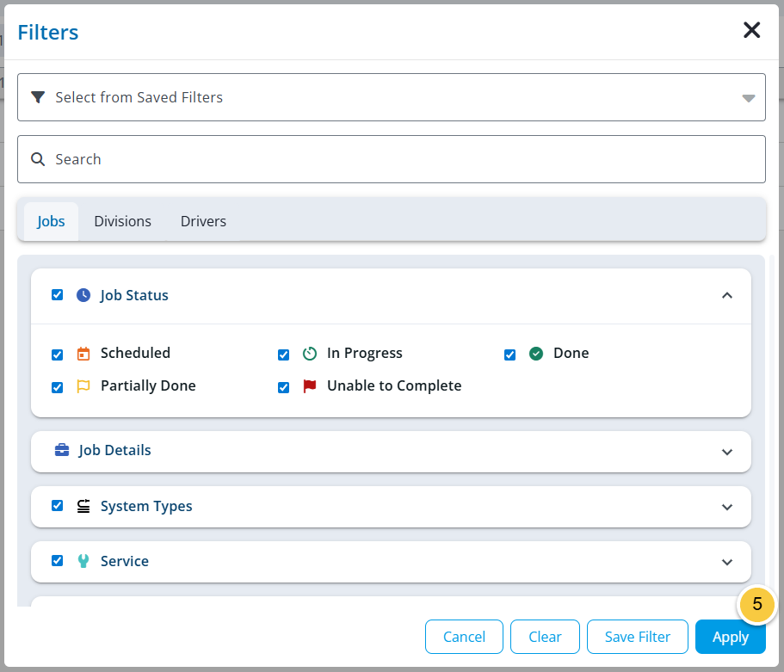The image size is (784, 672).
Task: Disable the Unable to Complete filter
Action: [283, 387]
